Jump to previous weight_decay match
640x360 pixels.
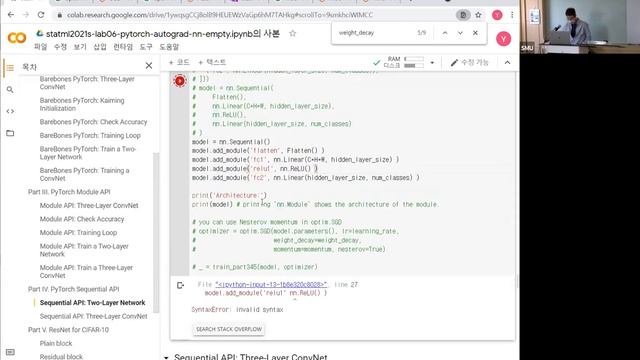(x=445, y=33)
